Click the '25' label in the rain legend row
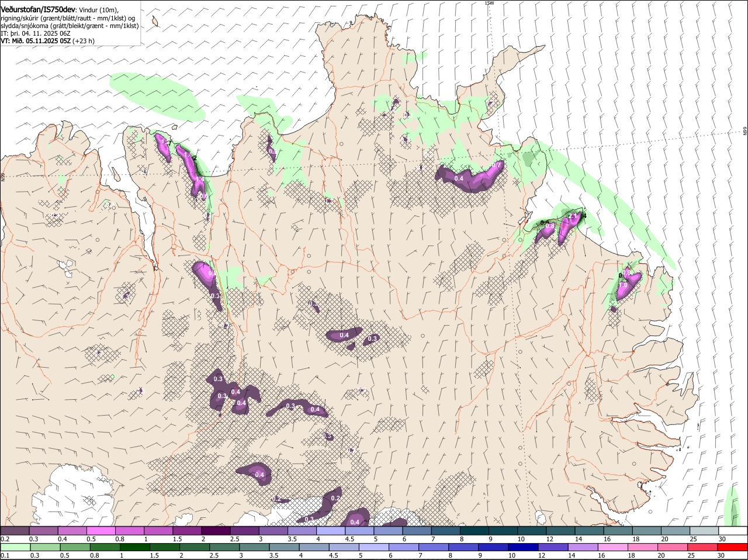Screen dimensions: 748x560 pyautogui.click(x=692, y=555)
